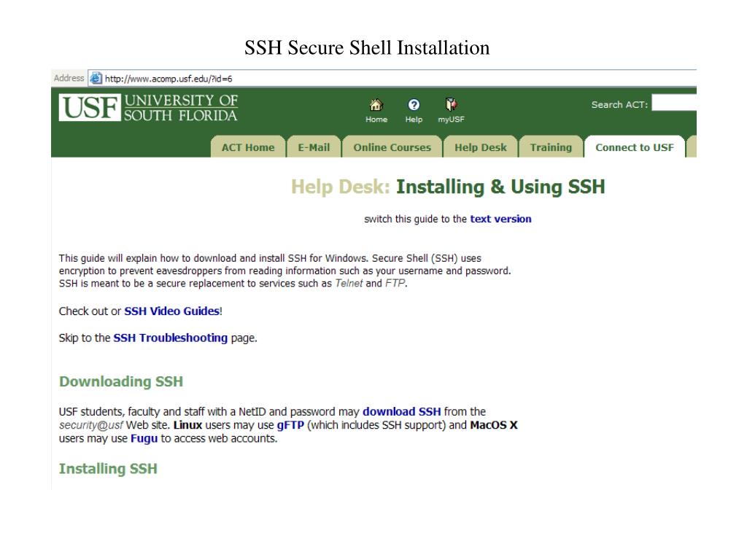Click the Installing & Using SSH title

(x=500, y=187)
